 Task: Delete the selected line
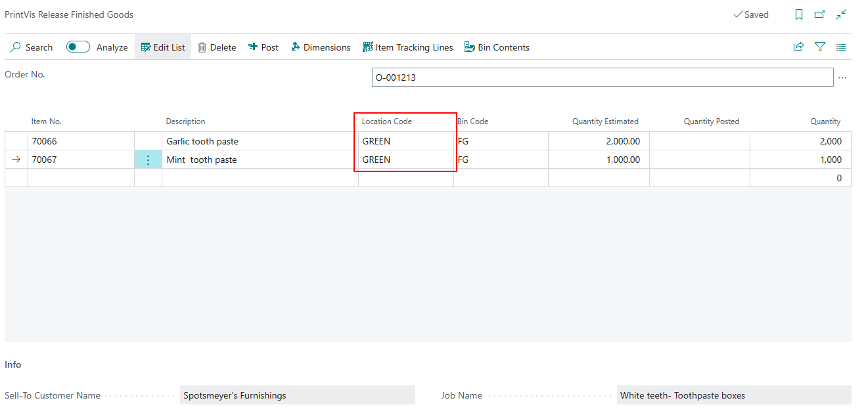coord(217,47)
